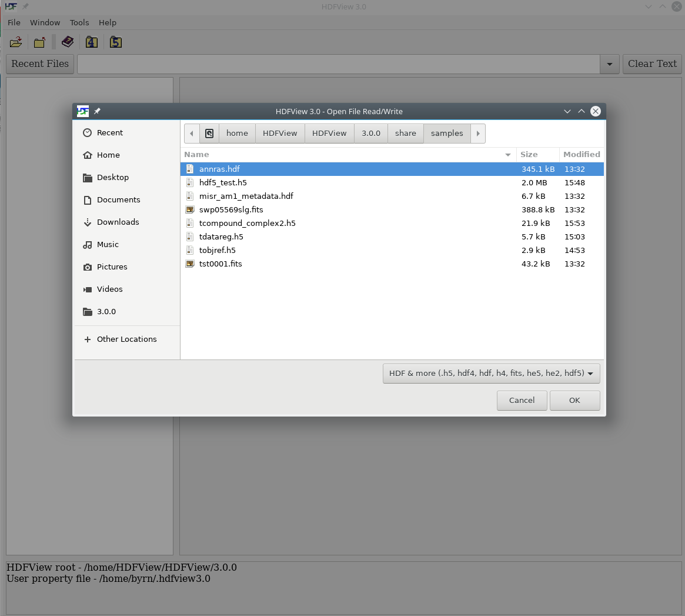Screen dimensions: 685x616
Task: Open the Tools menu
Action: coord(79,22)
